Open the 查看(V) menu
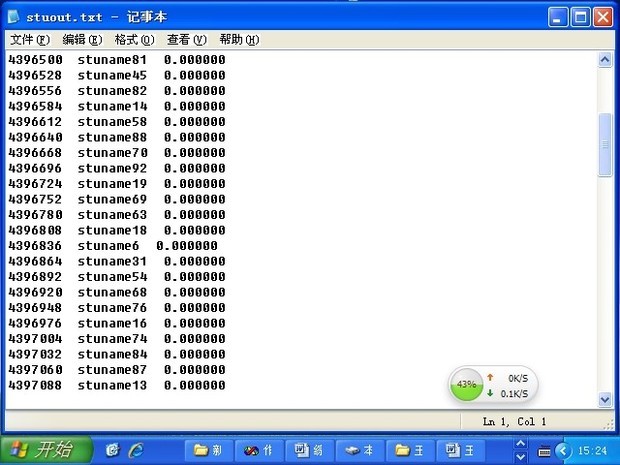Image resolution: width=620 pixels, height=465 pixels. coord(187,40)
